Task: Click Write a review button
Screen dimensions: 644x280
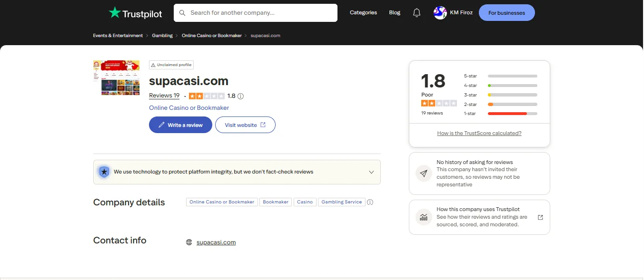Action: pos(180,125)
